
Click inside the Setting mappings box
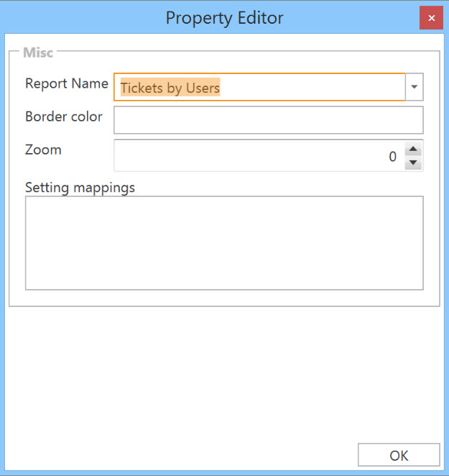point(224,243)
